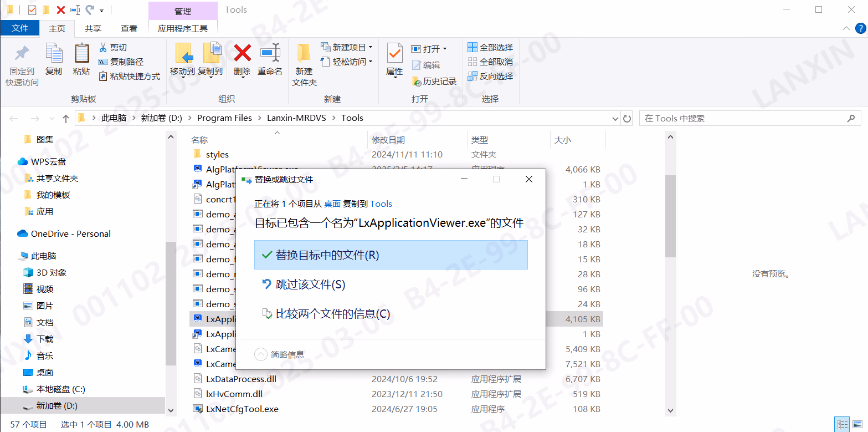This screenshot has height=432, width=868.
Task: Switch to the Share (共享) tab
Action: coord(93,28)
